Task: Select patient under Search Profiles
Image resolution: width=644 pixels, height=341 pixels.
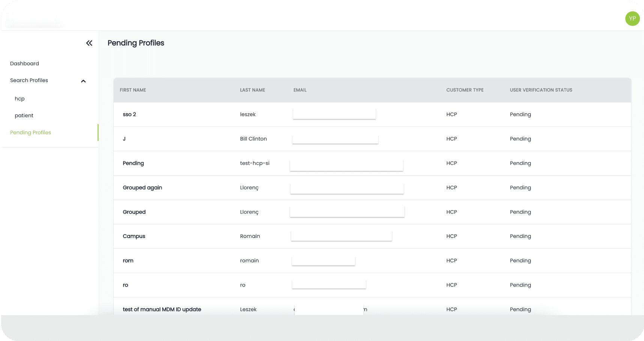Action: click(x=24, y=115)
